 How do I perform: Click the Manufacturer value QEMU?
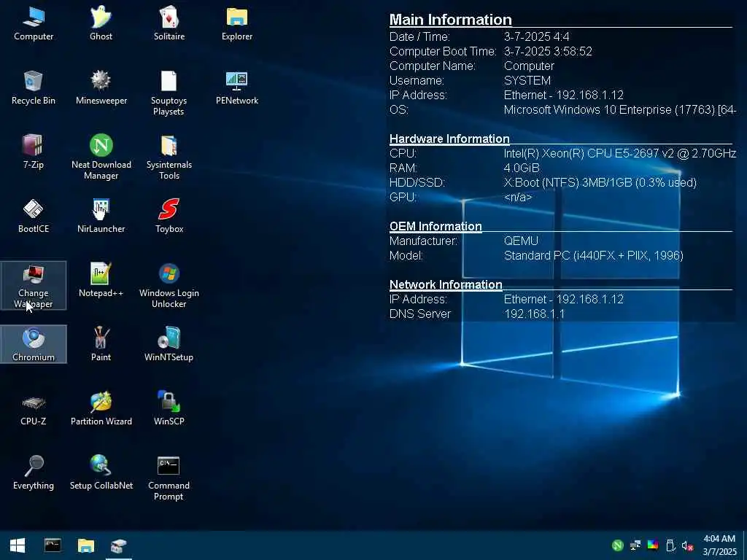tap(521, 241)
